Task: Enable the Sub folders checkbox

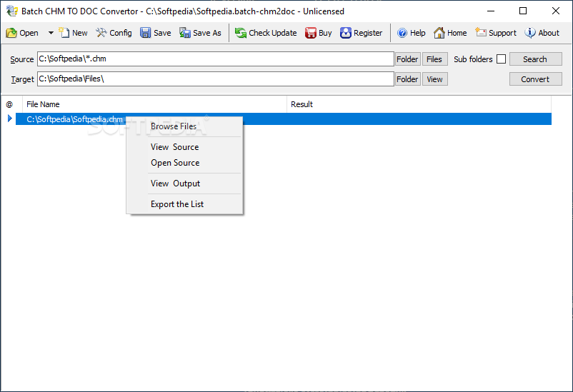Action: coord(501,59)
